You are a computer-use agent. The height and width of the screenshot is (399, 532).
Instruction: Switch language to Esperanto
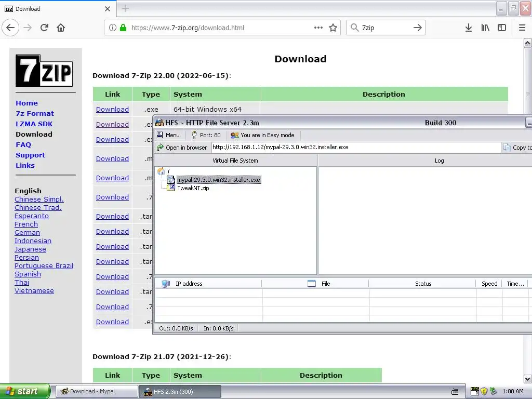pyautogui.click(x=32, y=216)
